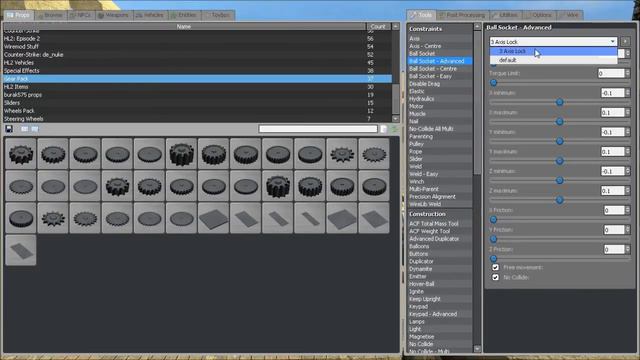Switch to the Post Processing tab

462,15
